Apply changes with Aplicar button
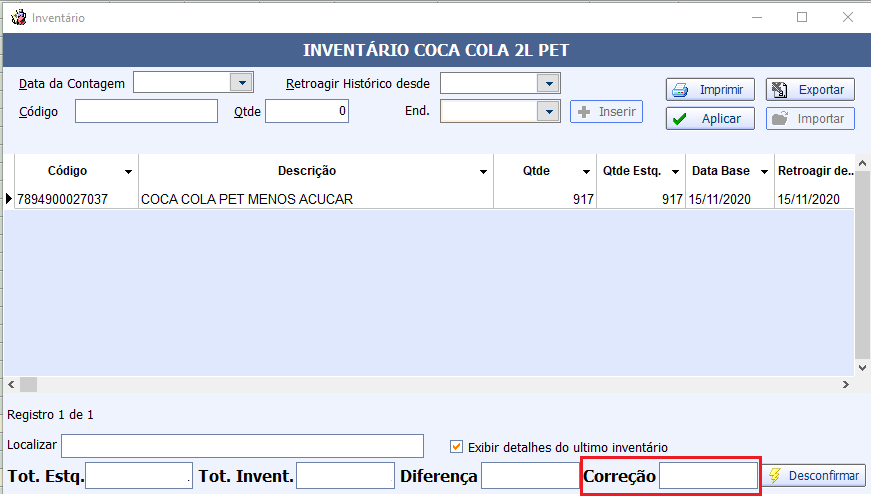The height and width of the screenshot is (496, 873). click(710, 119)
